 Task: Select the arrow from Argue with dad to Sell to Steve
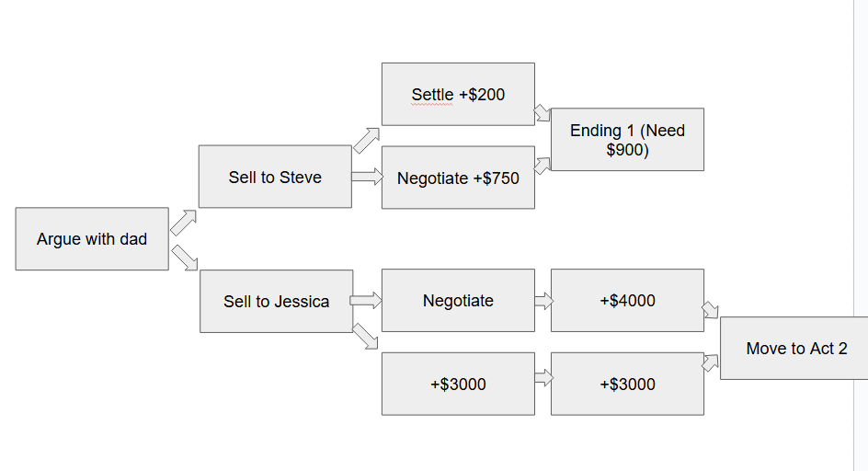coord(183,223)
